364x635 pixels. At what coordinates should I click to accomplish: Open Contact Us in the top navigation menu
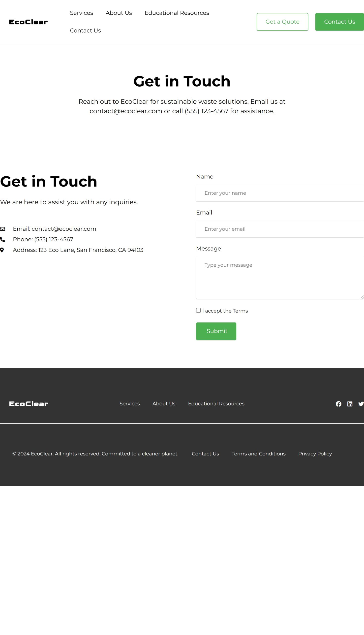click(x=86, y=31)
